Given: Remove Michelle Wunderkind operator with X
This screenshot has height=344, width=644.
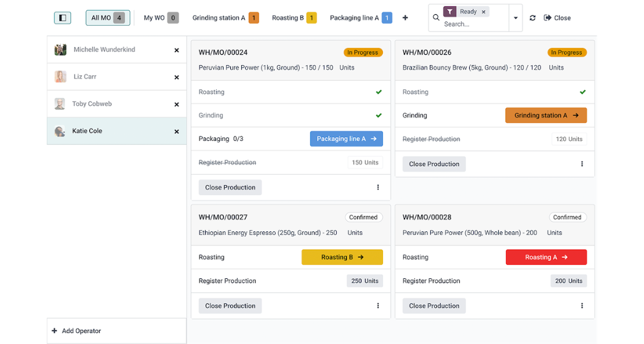Looking at the screenshot, I should coord(177,50).
